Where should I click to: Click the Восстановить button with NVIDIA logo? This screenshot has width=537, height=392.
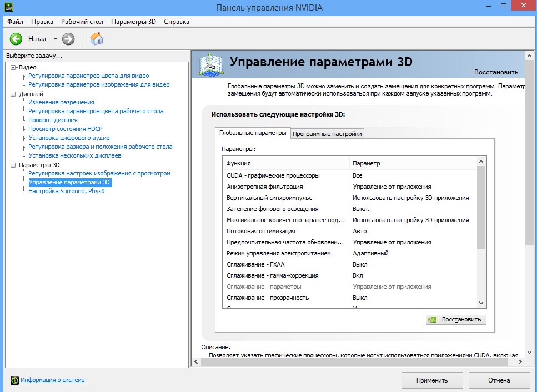click(456, 319)
